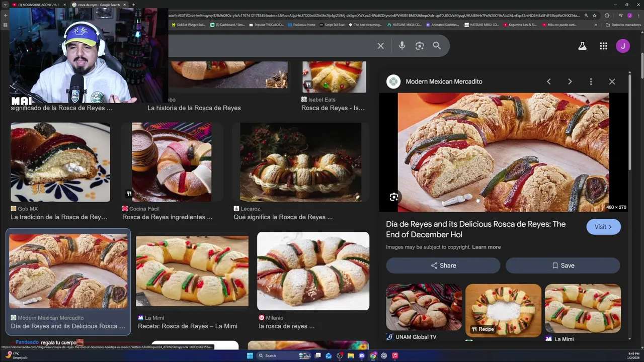Select the Gob MX rosca slice image

point(60,162)
